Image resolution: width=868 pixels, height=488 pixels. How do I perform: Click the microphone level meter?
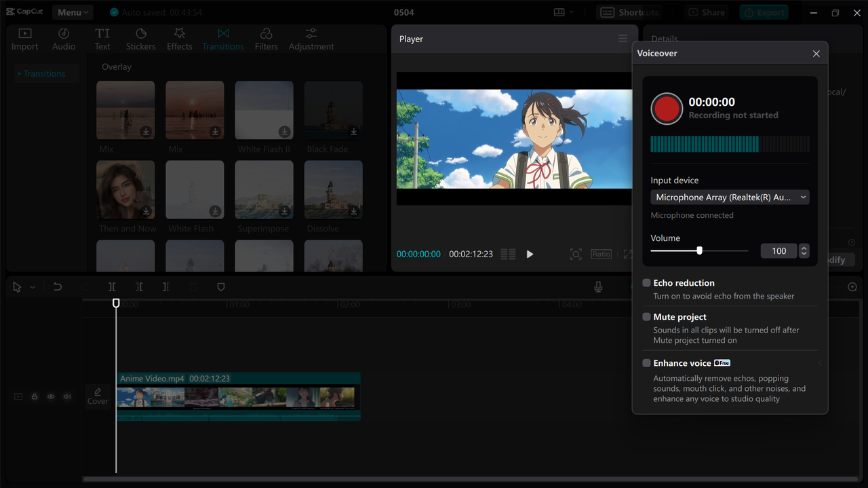[x=730, y=143]
